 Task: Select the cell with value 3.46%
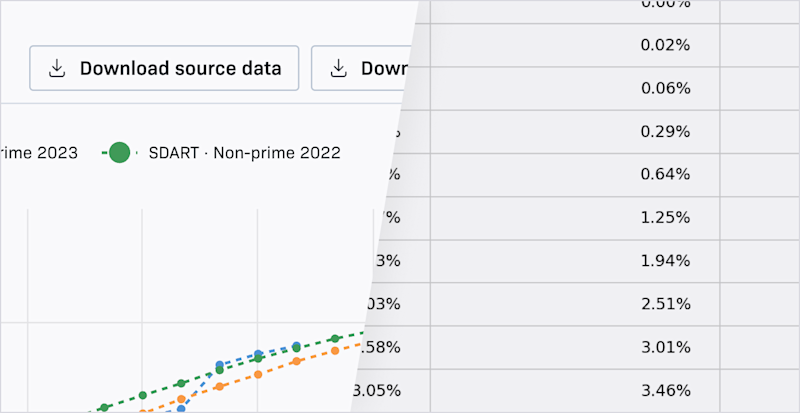(575, 391)
